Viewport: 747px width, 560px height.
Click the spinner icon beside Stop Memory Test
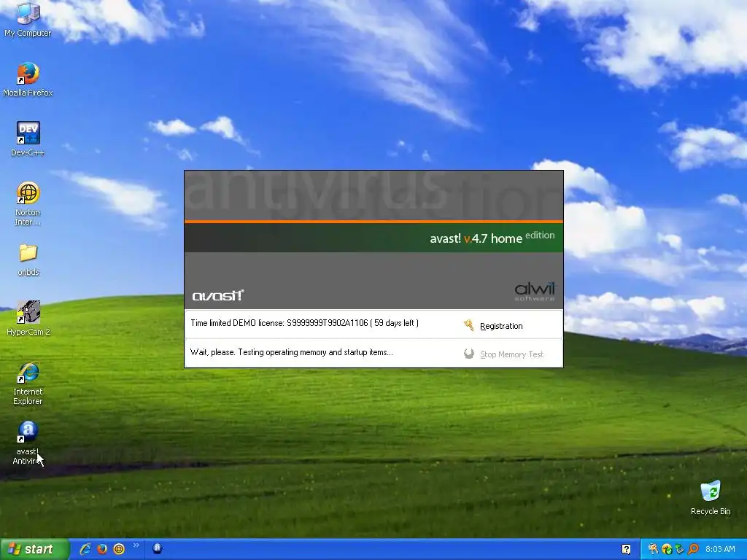click(x=469, y=354)
